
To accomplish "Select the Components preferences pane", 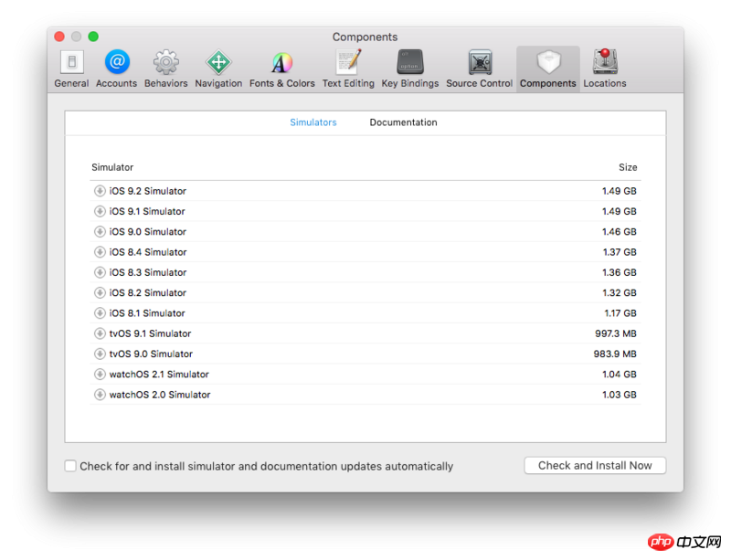I will click(x=548, y=69).
